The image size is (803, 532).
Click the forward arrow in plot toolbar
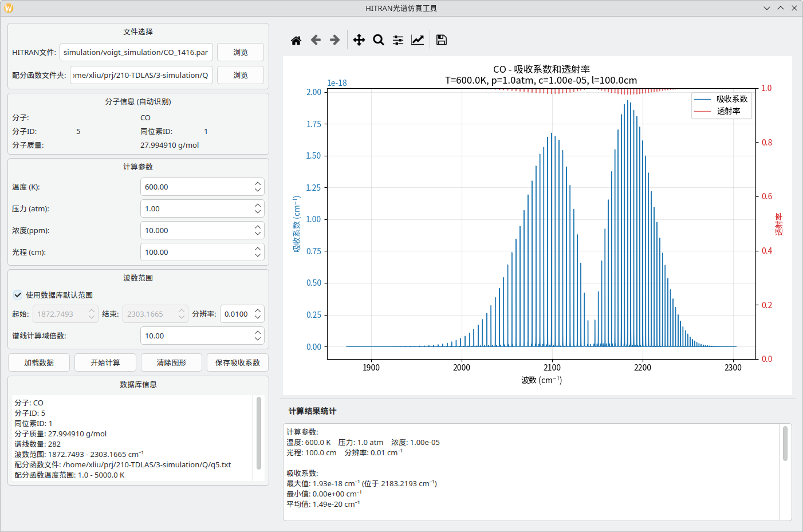(x=335, y=40)
